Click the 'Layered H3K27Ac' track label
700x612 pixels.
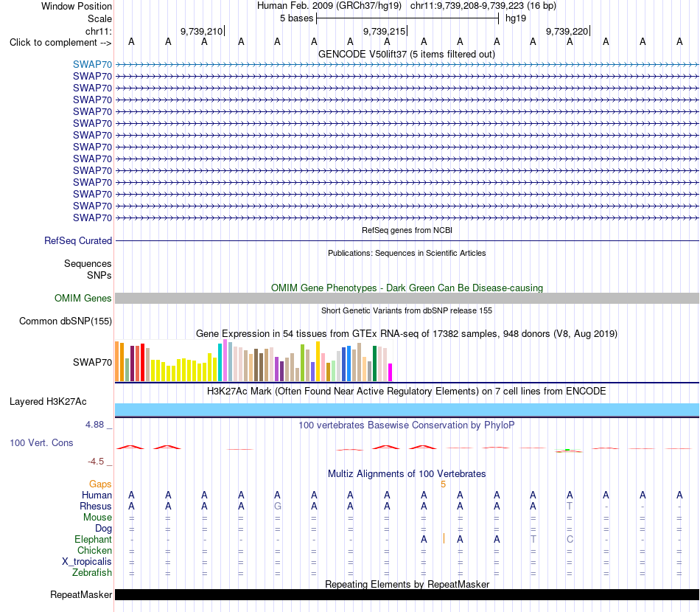coord(48,402)
